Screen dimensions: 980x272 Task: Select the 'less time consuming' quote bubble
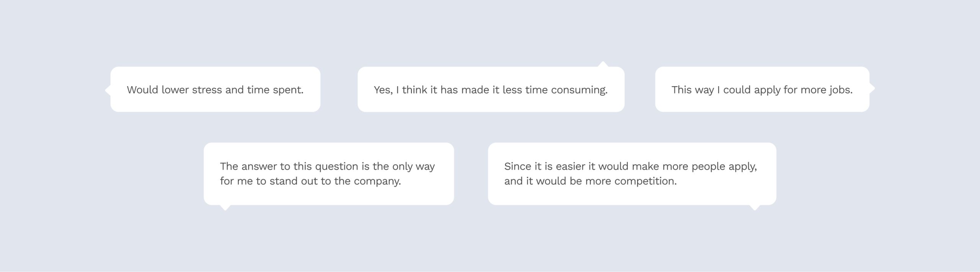coord(491,89)
